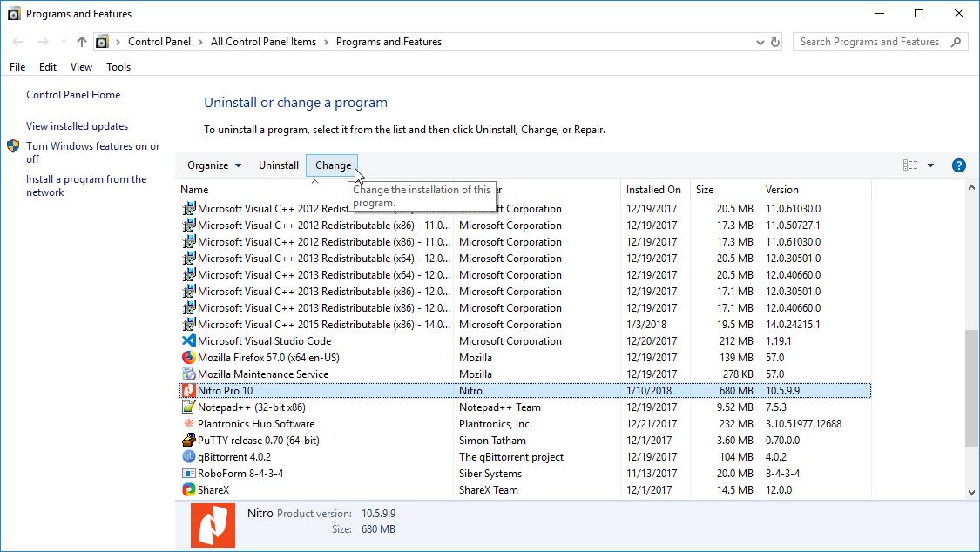This screenshot has width=980, height=552.
Task: Click the Uninstall toolbar button
Action: 279,165
